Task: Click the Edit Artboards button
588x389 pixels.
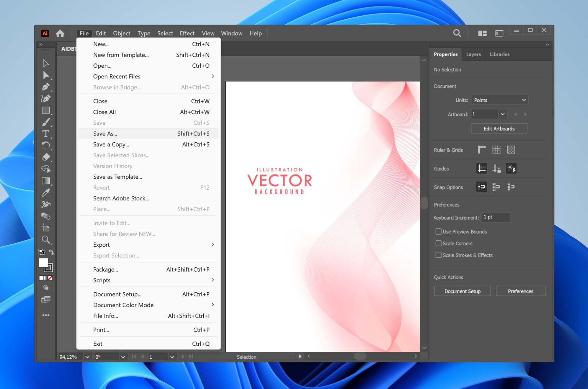Action: click(x=499, y=128)
